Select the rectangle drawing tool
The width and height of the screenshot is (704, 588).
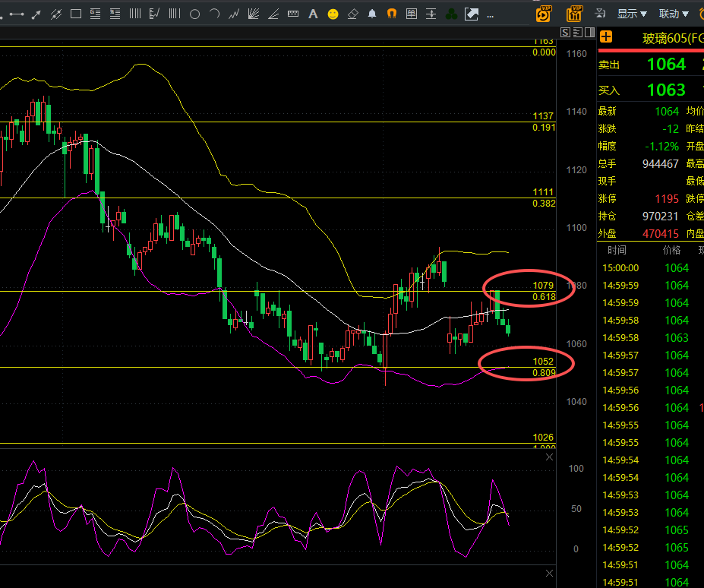[75, 14]
